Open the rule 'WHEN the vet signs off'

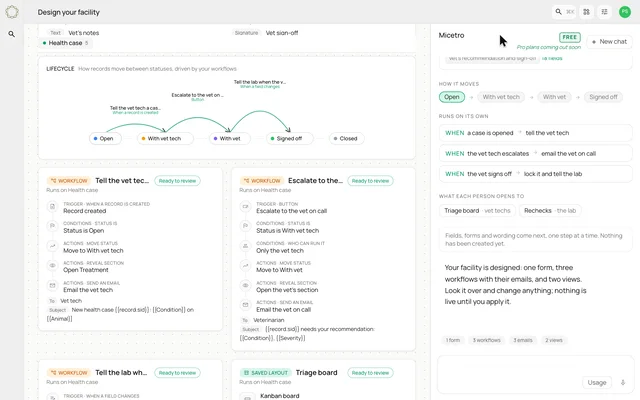(536, 174)
